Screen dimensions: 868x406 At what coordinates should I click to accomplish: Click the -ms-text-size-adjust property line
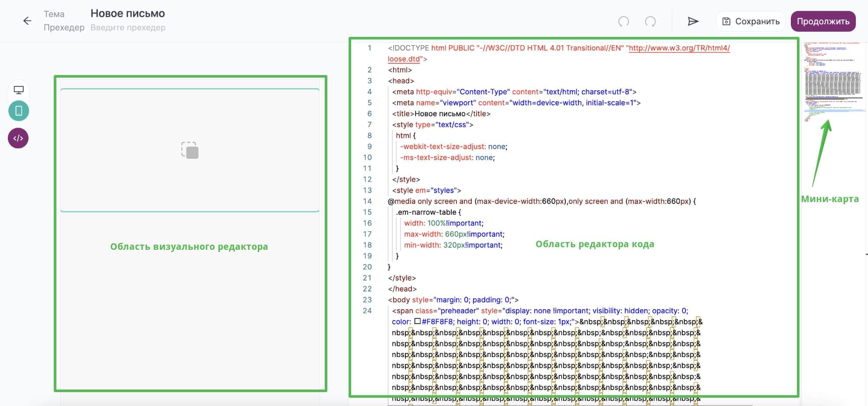(447, 157)
